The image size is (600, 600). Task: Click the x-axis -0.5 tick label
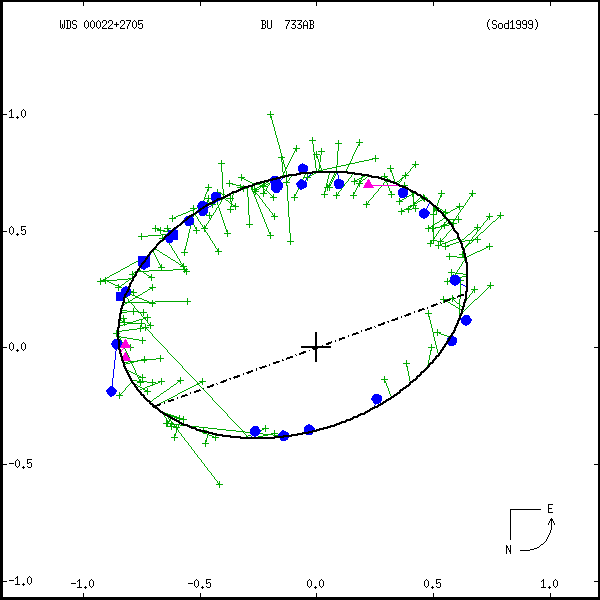[200, 584]
